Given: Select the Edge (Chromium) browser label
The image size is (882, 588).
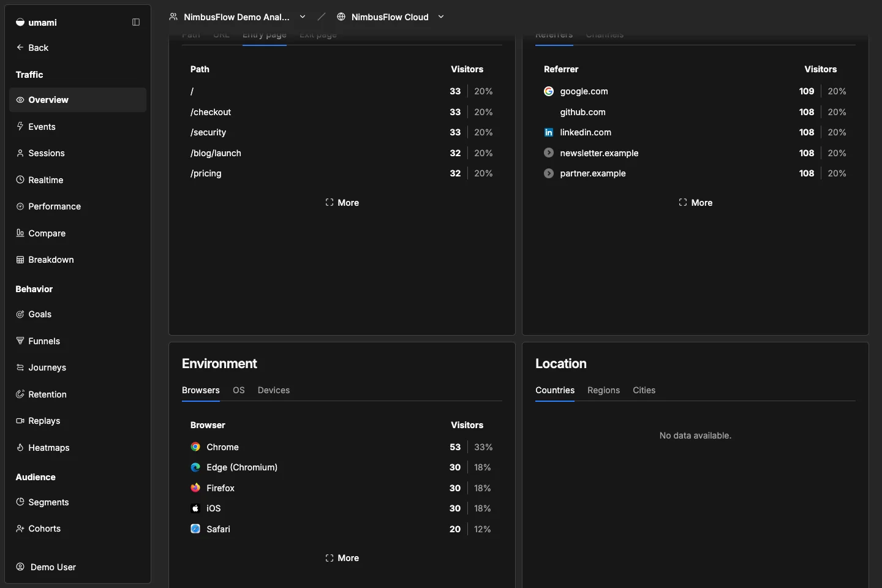Looking at the screenshot, I should (x=242, y=467).
